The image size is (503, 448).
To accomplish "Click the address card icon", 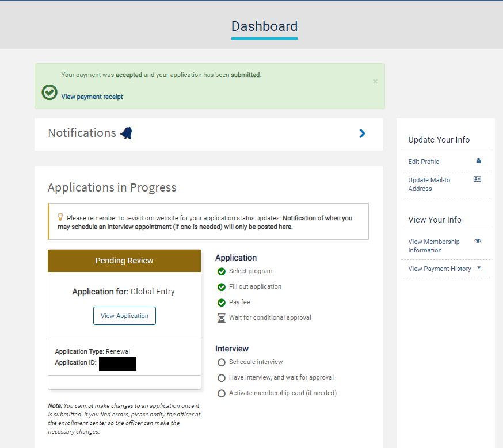I will tap(477, 179).
